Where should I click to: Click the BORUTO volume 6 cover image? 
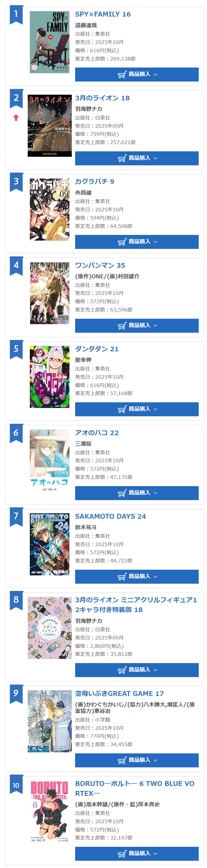tap(50, 811)
